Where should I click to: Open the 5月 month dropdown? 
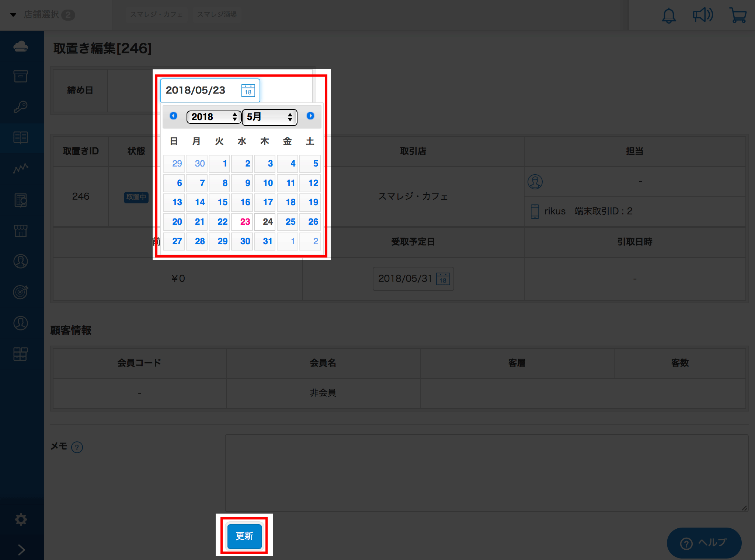point(270,117)
